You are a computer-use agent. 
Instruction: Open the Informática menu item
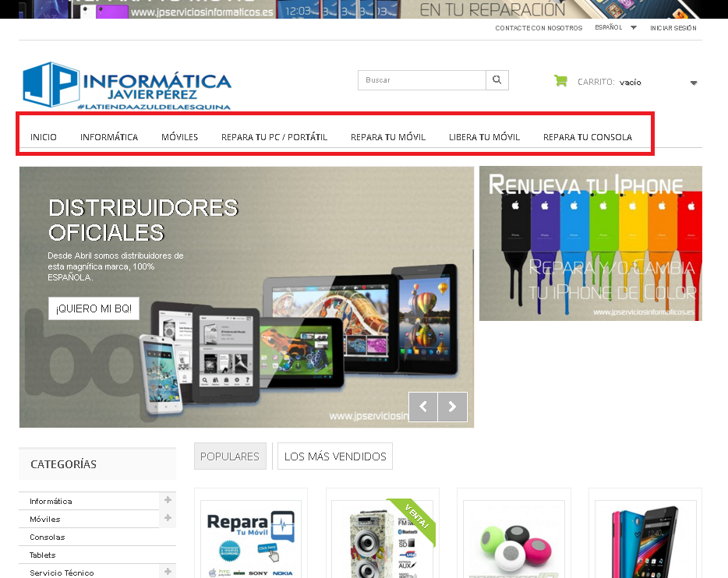[x=109, y=137]
